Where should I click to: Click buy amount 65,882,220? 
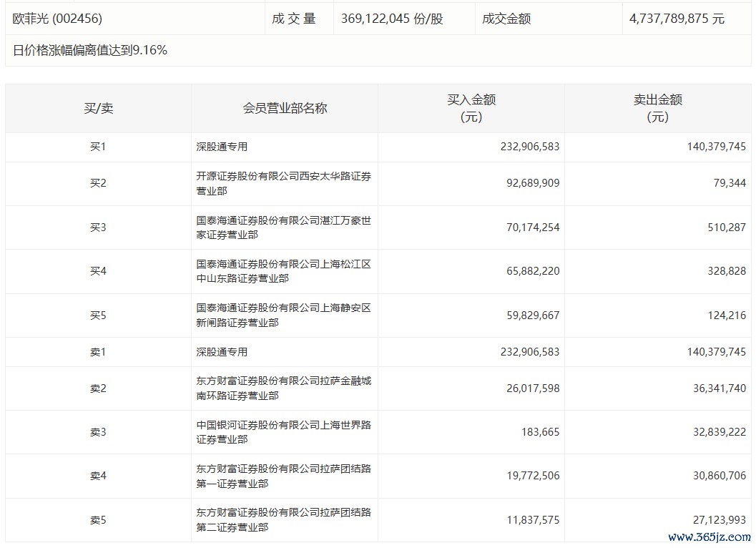click(533, 271)
